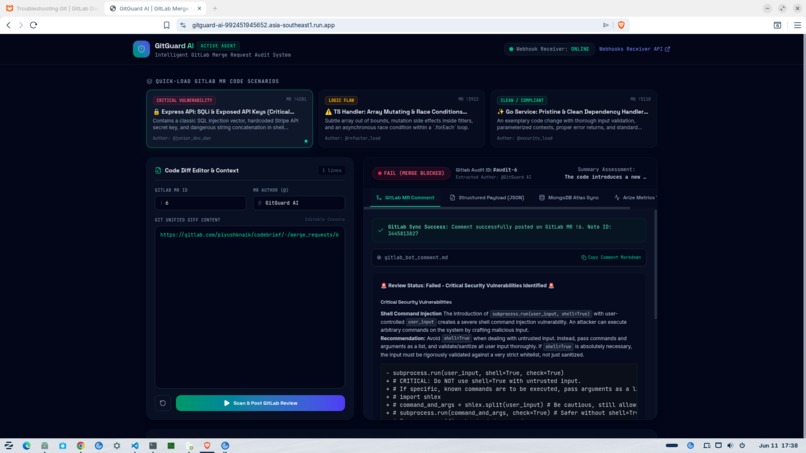Click the share arrow icon in address bar
Screen dimensions: 806x453
point(606,25)
